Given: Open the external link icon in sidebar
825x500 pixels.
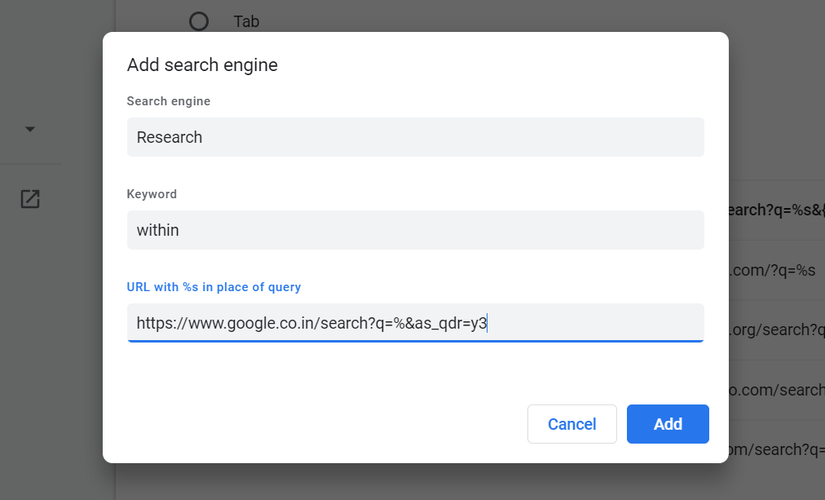Looking at the screenshot, I should coord(30,199).
